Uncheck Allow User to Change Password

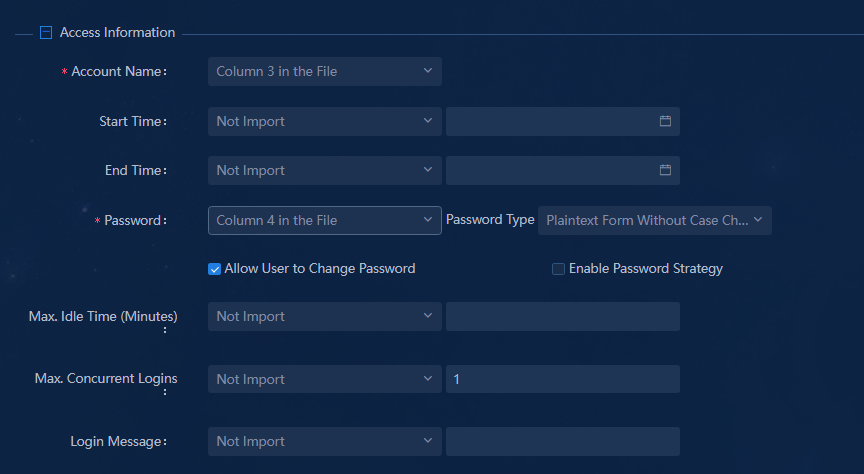[214, 269]
